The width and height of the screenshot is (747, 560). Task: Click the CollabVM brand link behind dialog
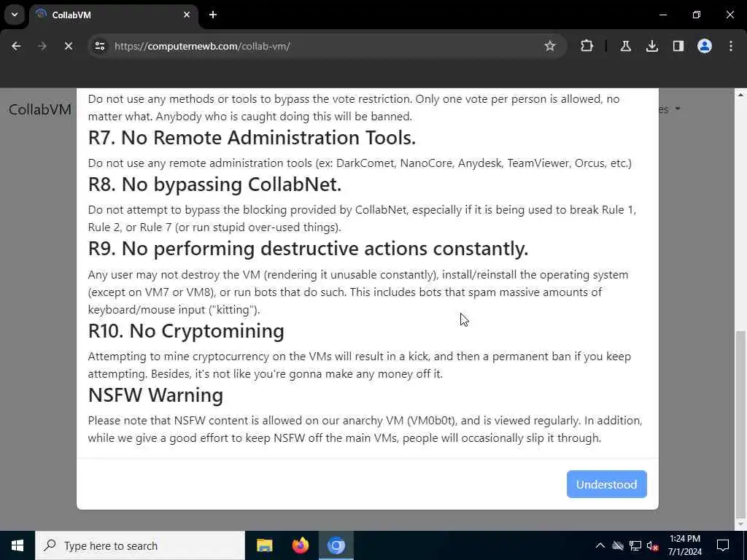[x=40, y=109]
